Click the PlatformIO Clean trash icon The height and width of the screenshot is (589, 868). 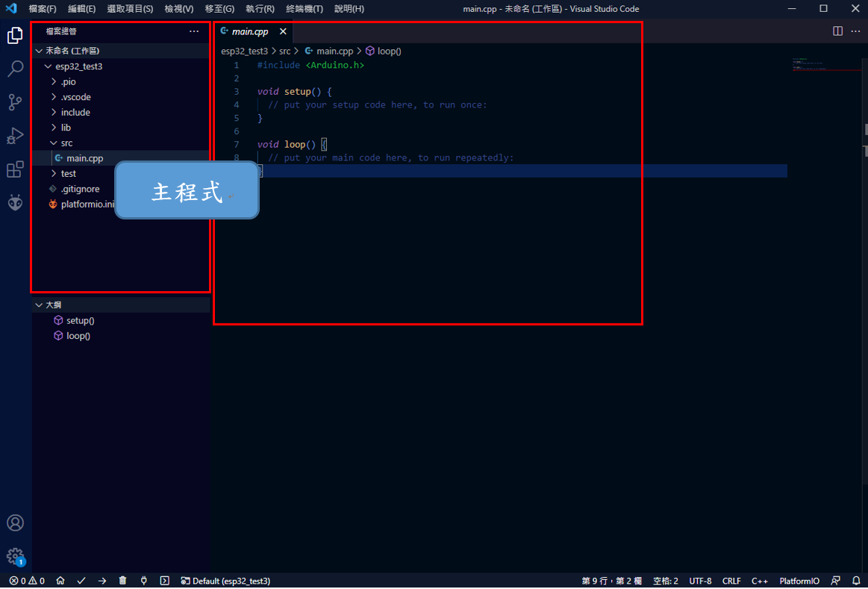(123, 581)
